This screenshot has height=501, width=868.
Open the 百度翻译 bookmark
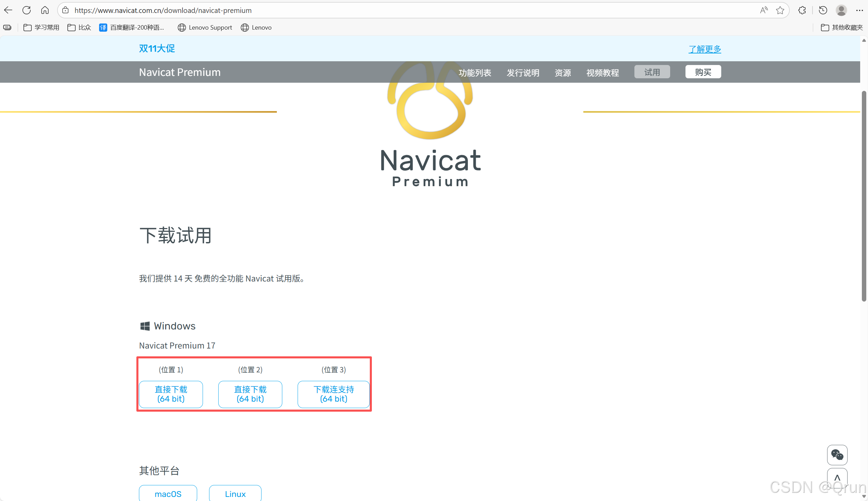(x=131, y=28)
